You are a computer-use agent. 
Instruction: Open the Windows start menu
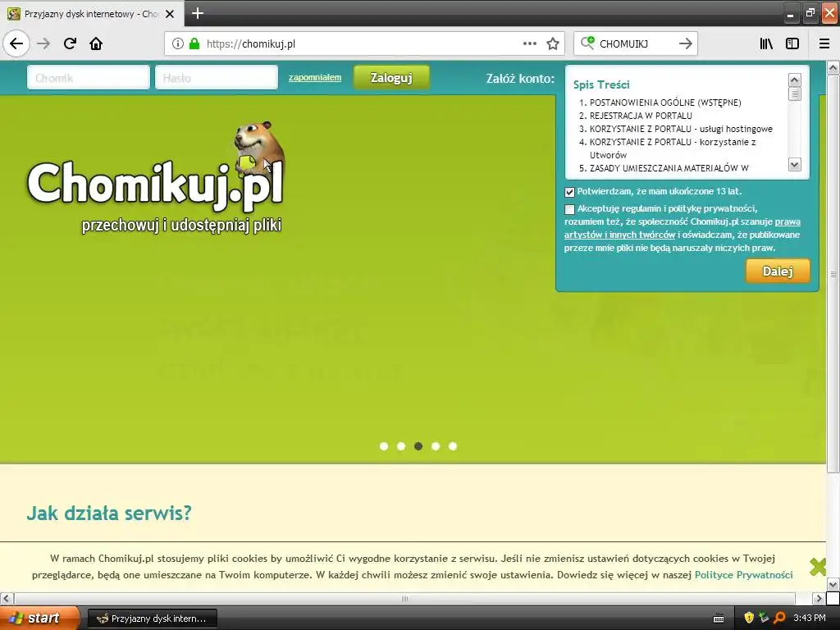(x=39, y=619)
